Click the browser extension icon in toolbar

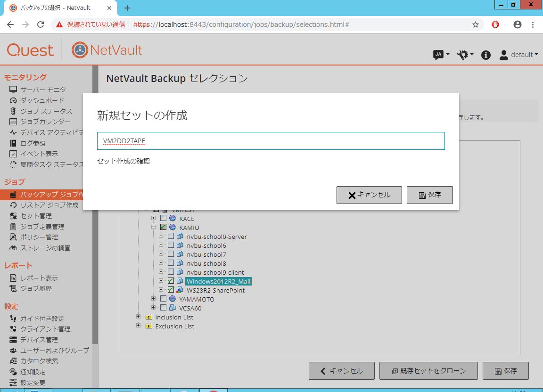pyautogui.click(x=495, y=24)
